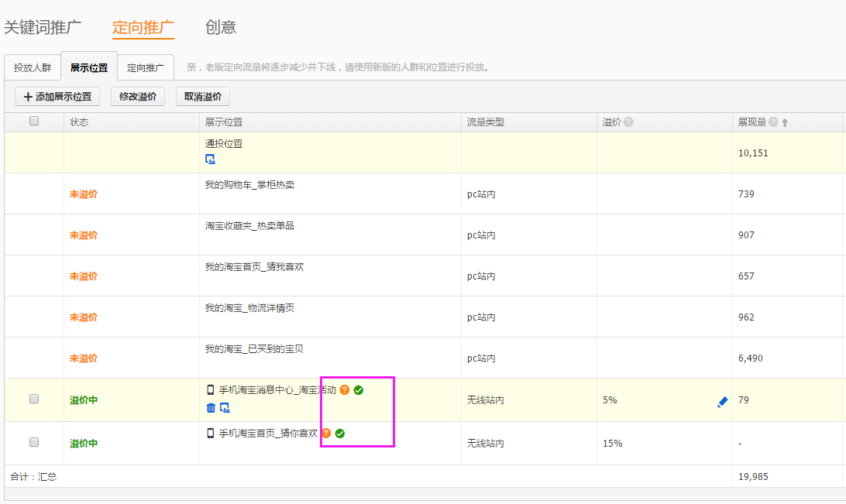
Task: Click the trash icon in the 手机淘宝消息中心 row
Action: pyautogui.click(x=211, y=408)
